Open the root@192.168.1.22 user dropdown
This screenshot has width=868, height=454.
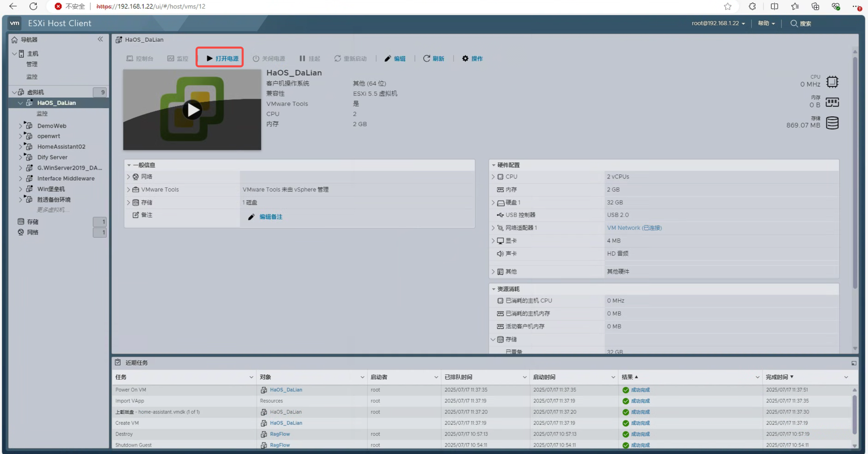pyautogui.click(x=718, y=23)
